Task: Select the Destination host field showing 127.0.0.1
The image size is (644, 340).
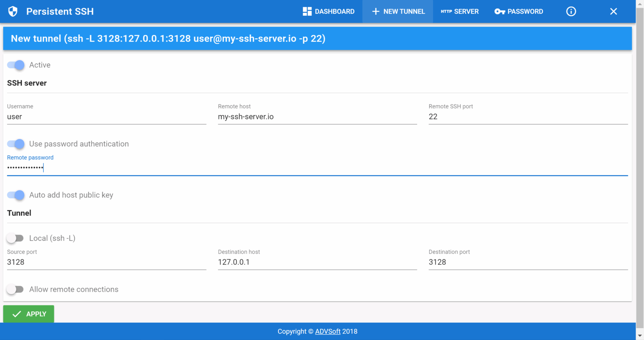Action: point(317,262)
